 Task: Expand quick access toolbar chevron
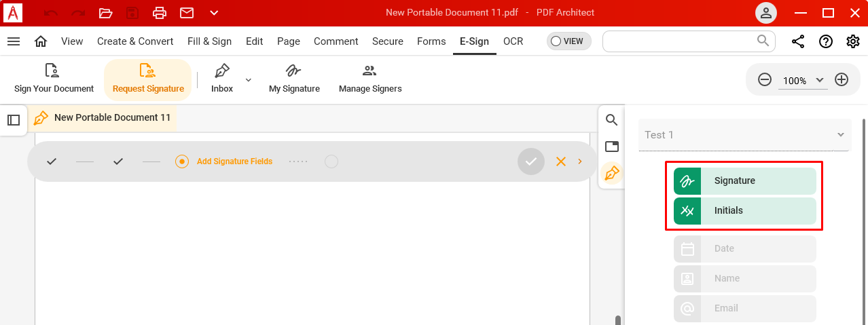click(214, 13)
